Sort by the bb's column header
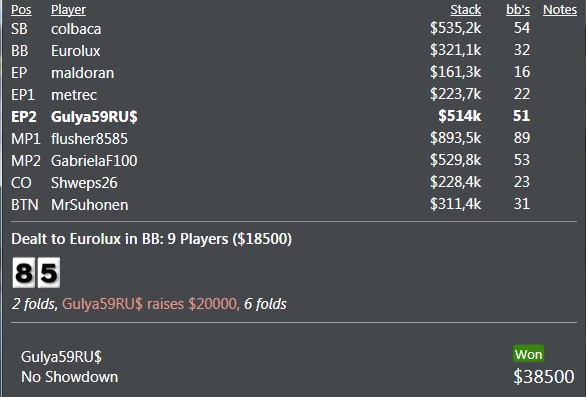 [518, 10]
